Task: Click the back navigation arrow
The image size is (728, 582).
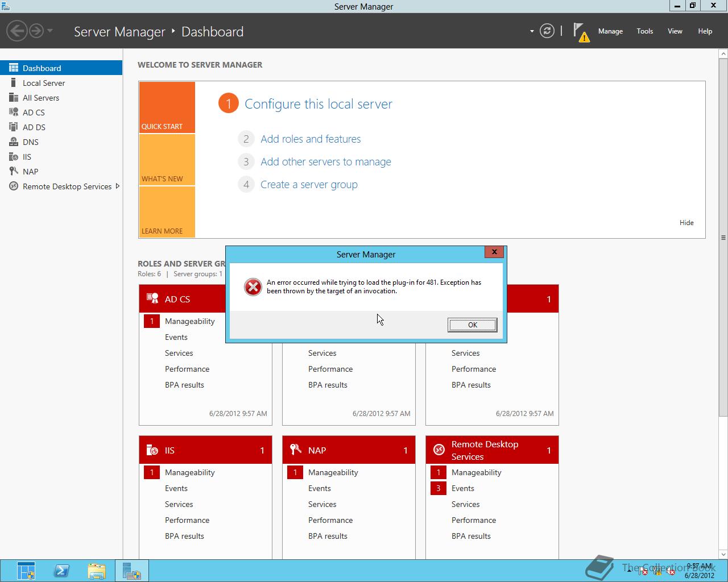Action: pos(17,31)
